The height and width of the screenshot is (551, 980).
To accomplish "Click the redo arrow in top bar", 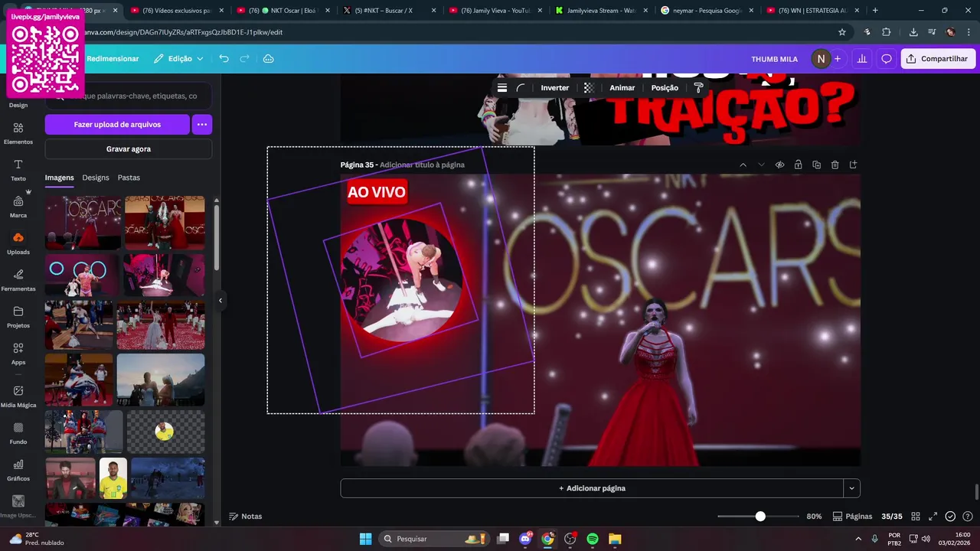I will point(245,59).
